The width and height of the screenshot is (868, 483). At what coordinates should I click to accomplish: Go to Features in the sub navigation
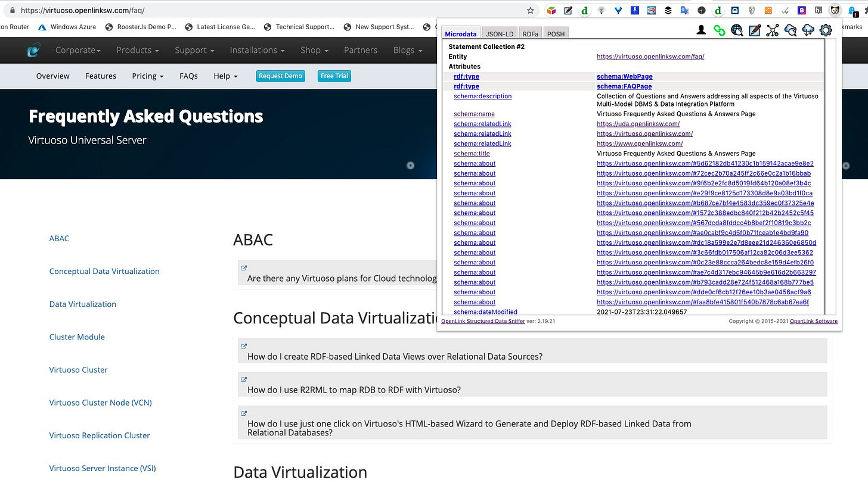101,76
